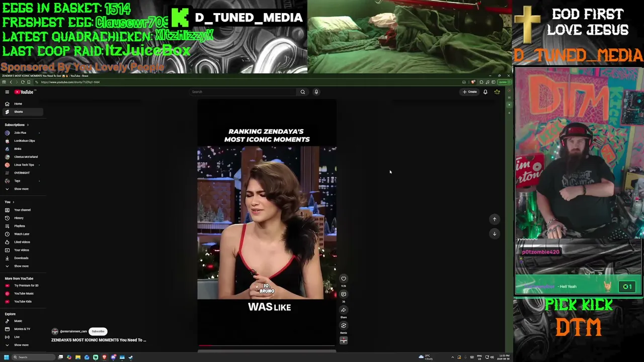Open the Short's sound thumbnail

click(x=344, y=340)
